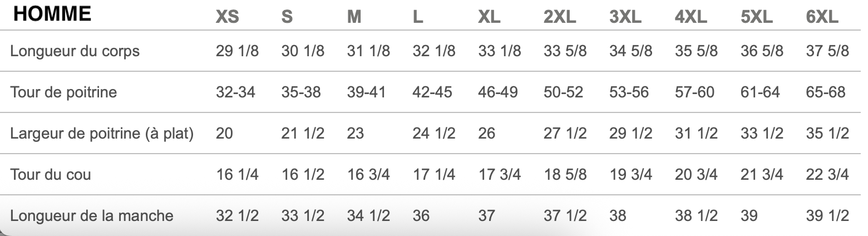Select the XS size column header

228,17
